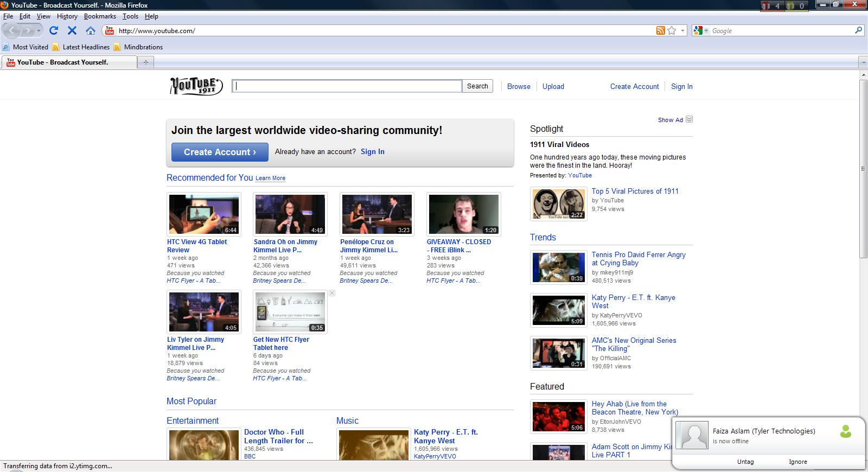Click the browser address bar URL
This screenshot has width=868, height=472.
(157, 31)
